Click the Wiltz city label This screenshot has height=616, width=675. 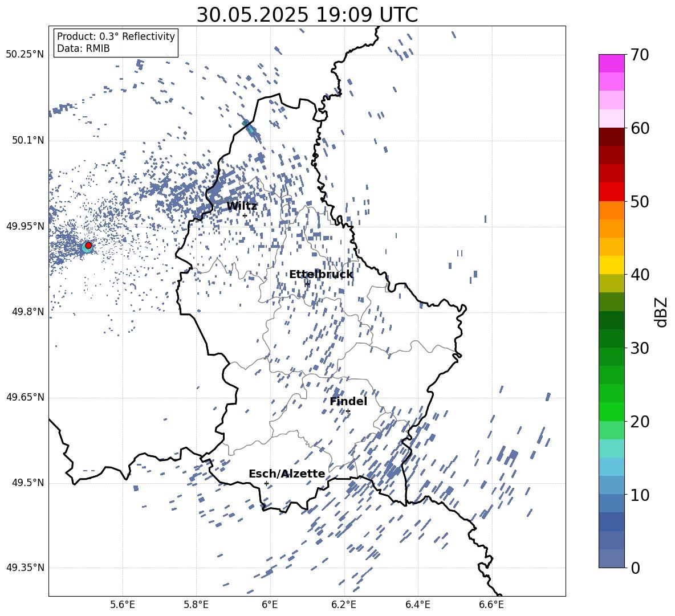242,206
